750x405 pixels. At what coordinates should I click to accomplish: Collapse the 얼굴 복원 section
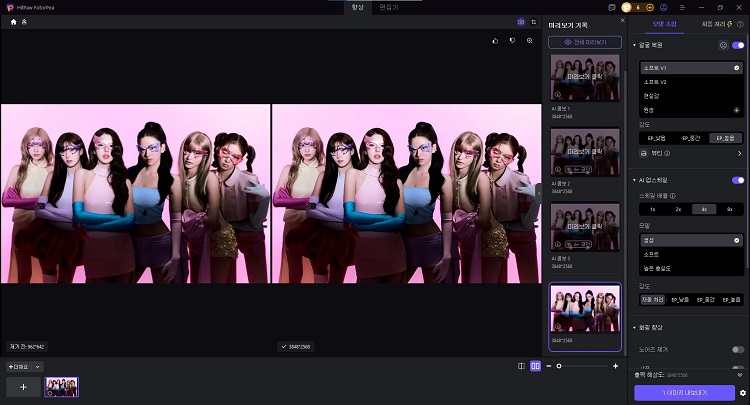pos(635,45)
